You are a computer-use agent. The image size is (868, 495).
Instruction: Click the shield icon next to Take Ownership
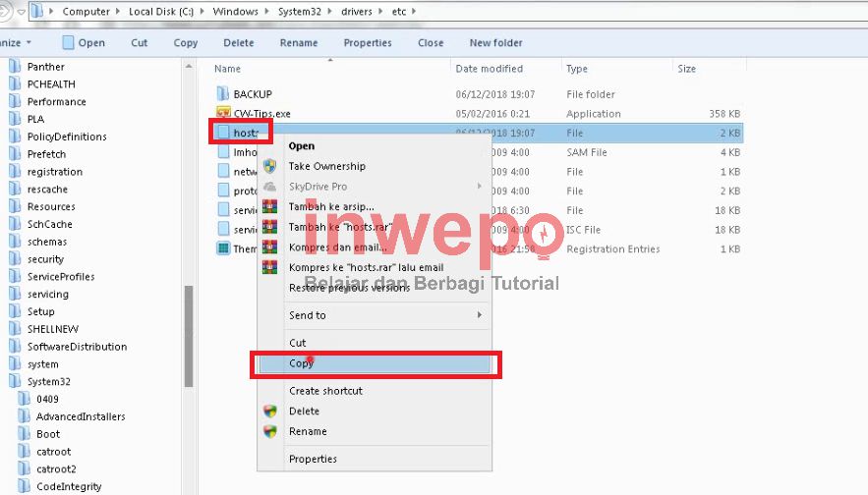(x=269, y=166)
